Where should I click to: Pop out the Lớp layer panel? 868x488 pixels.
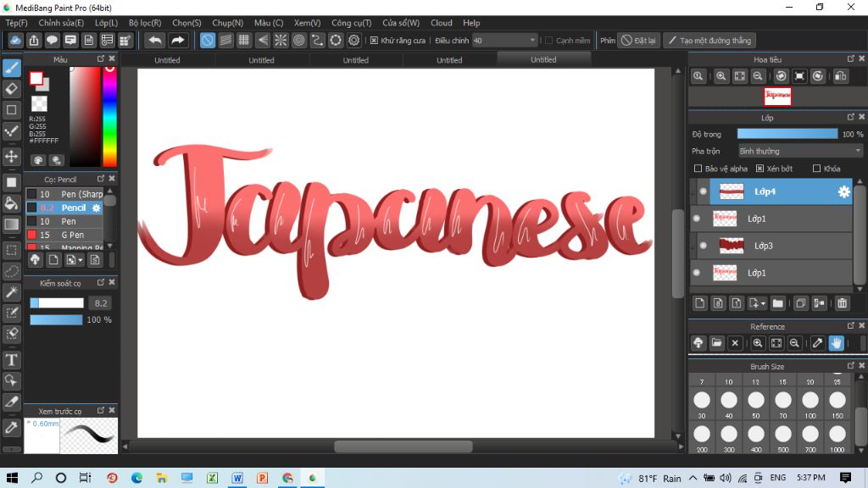(x=851, y=117)
